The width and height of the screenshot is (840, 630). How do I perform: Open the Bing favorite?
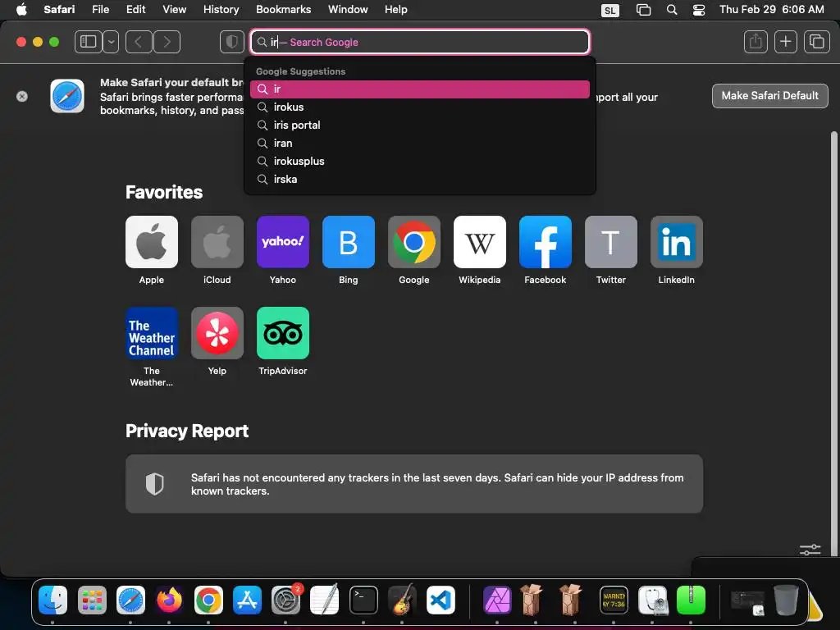(x=348, y=242)
